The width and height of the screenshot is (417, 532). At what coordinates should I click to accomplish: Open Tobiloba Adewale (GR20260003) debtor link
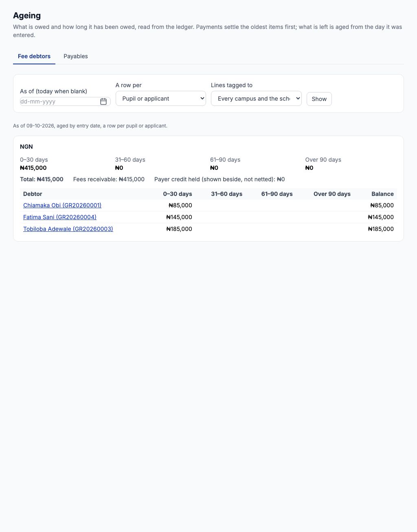[x=68, y=229]
